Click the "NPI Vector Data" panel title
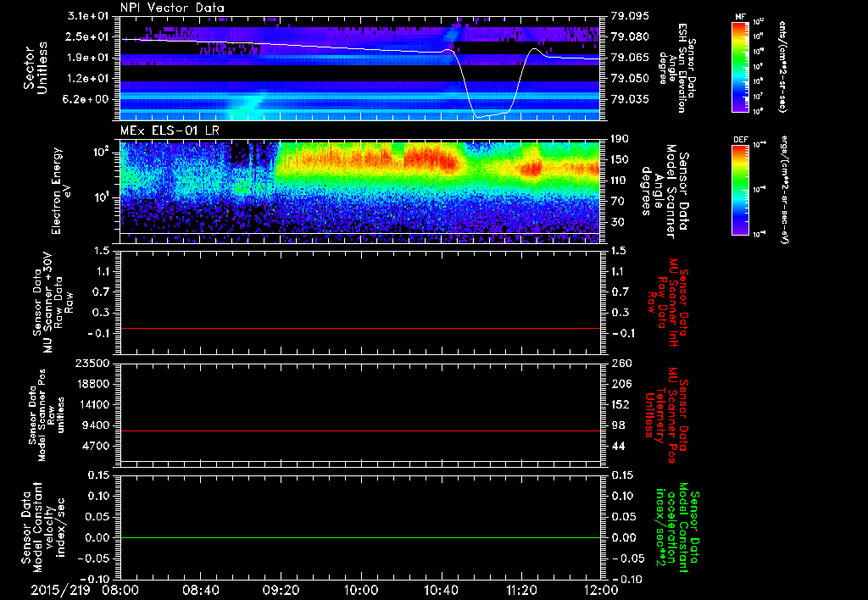This screenshot has height=600, width=868. click(x=172, y=8)
